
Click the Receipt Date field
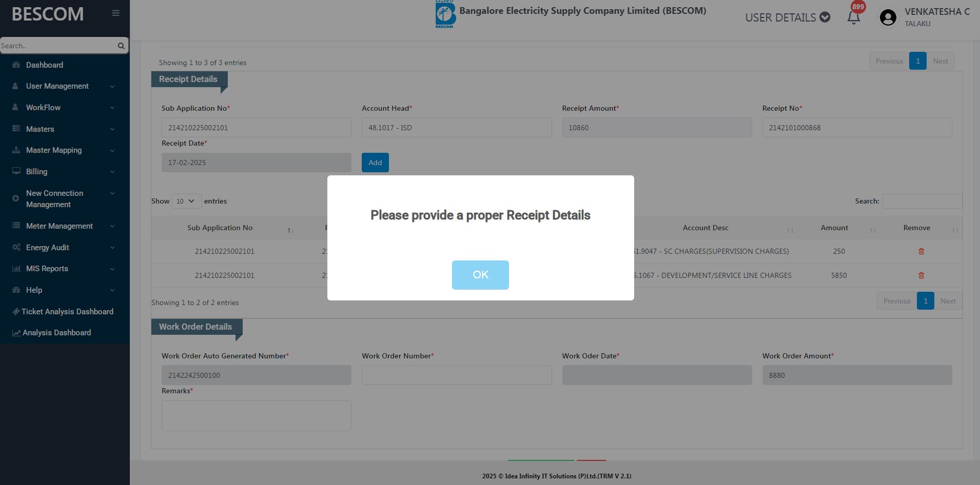click(257, 163)
